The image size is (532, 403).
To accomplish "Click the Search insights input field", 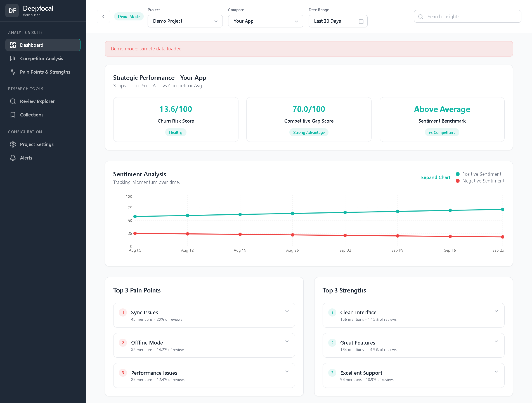I will pyautogui.click(x=467, y=16).
